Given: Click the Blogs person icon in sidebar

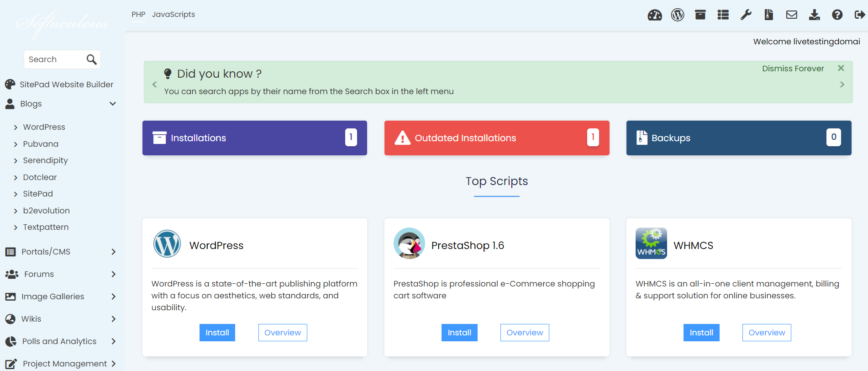Looking at the screenshot, I should (10, 104).
